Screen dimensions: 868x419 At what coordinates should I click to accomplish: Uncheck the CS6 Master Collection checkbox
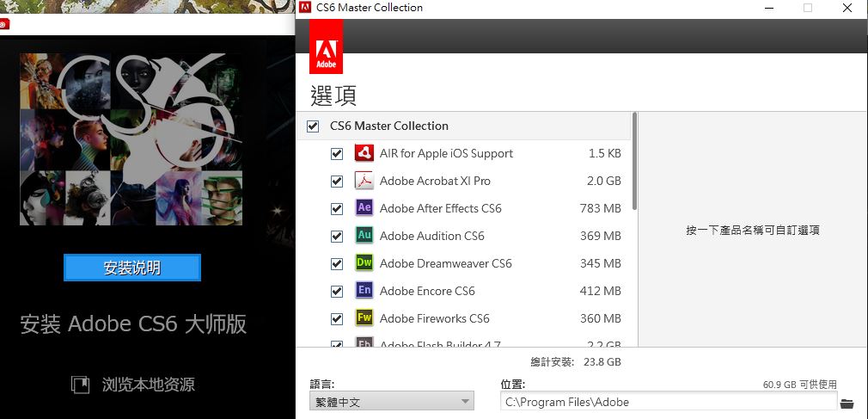click(313, 126)
